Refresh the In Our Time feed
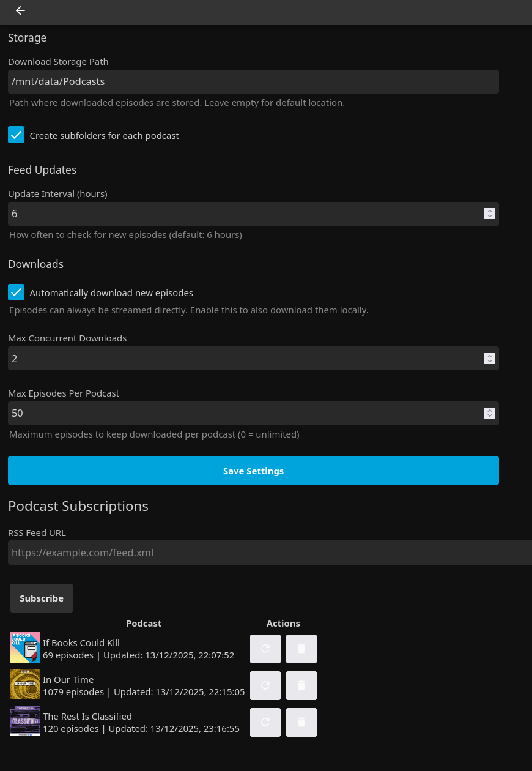 point(265,685)
